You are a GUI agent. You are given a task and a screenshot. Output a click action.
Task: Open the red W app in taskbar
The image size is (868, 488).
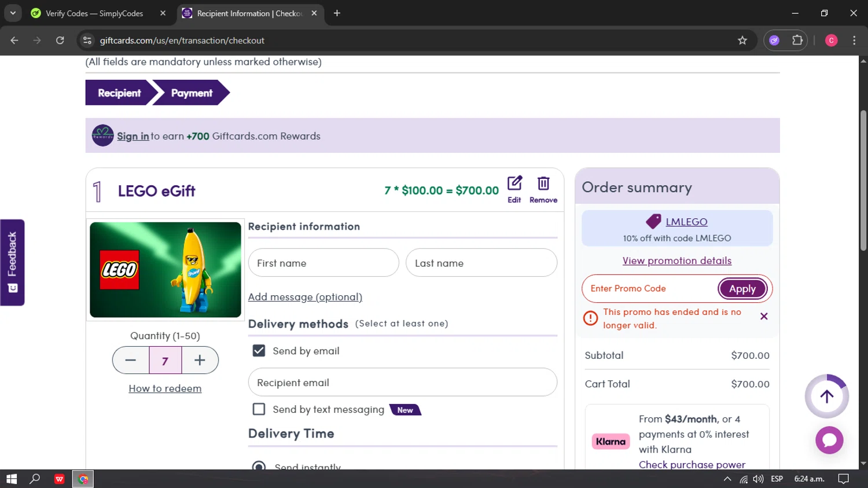coord(59,479)
